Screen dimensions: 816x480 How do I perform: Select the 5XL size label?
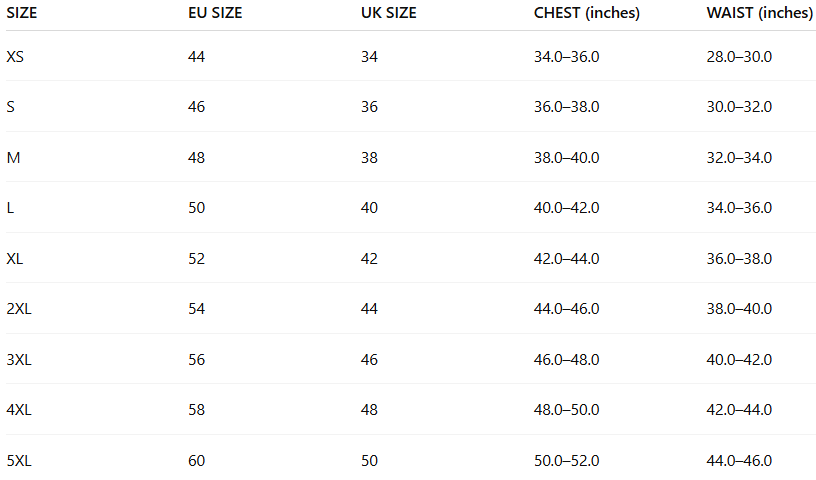pos(19,461)
